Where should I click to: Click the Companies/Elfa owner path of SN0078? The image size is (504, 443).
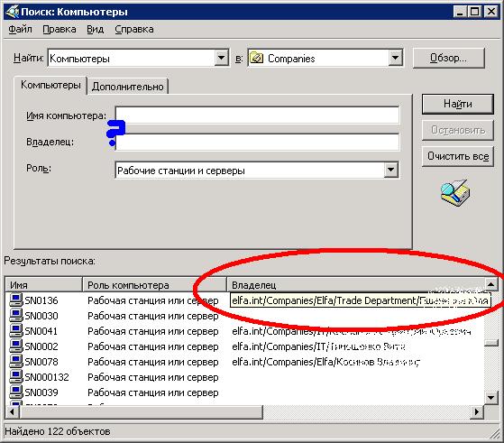pyautogui.click(x=325, y=362)
